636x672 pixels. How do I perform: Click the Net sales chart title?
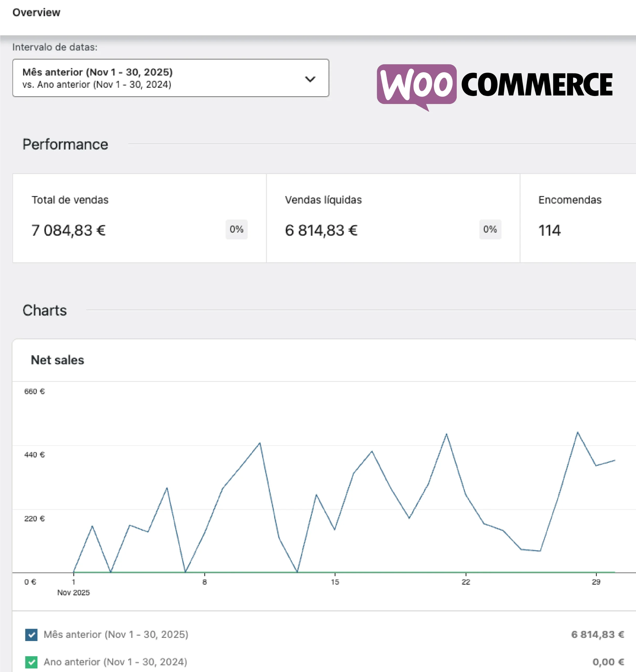coord(57,360)
